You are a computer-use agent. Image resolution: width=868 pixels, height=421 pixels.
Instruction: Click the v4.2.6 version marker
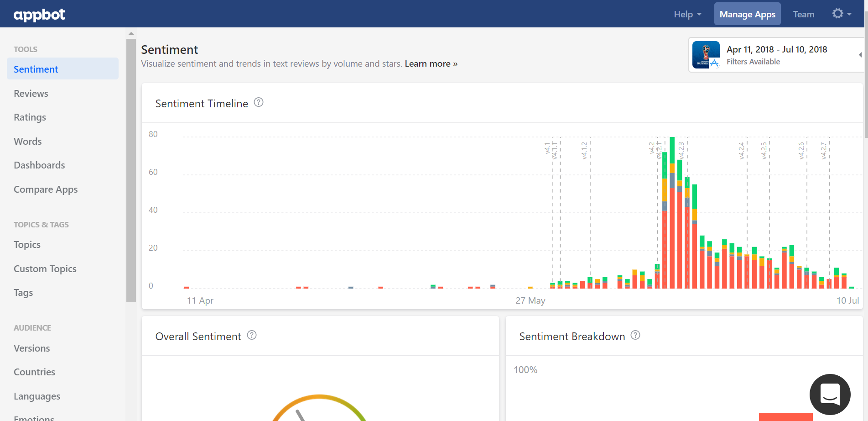coord(801,150)
